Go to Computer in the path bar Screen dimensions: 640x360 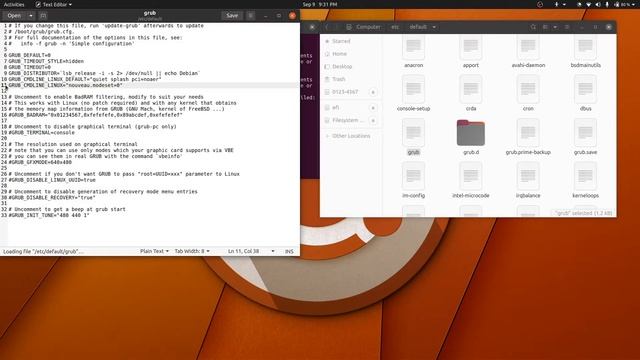coord(363,27)
